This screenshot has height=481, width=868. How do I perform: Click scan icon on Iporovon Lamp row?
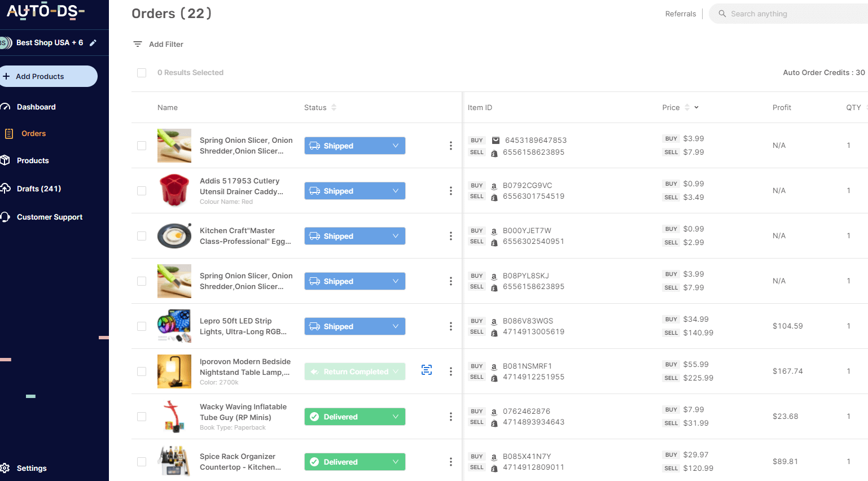tap(427, 370)
